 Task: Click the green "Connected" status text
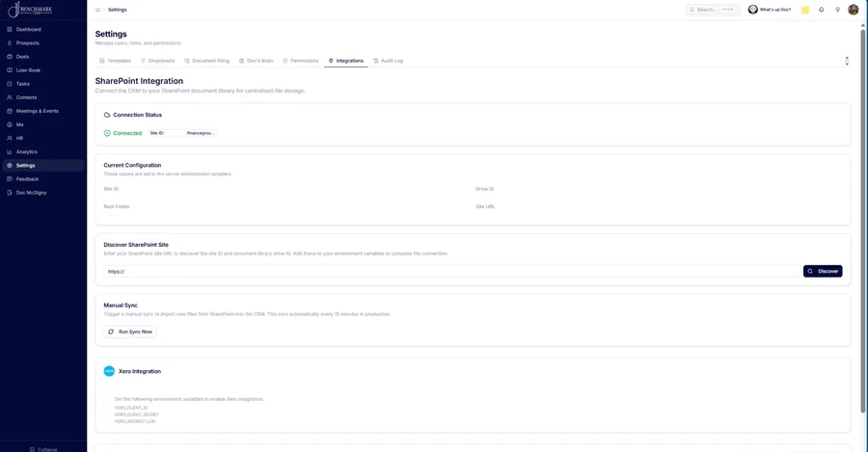point(127,133)
